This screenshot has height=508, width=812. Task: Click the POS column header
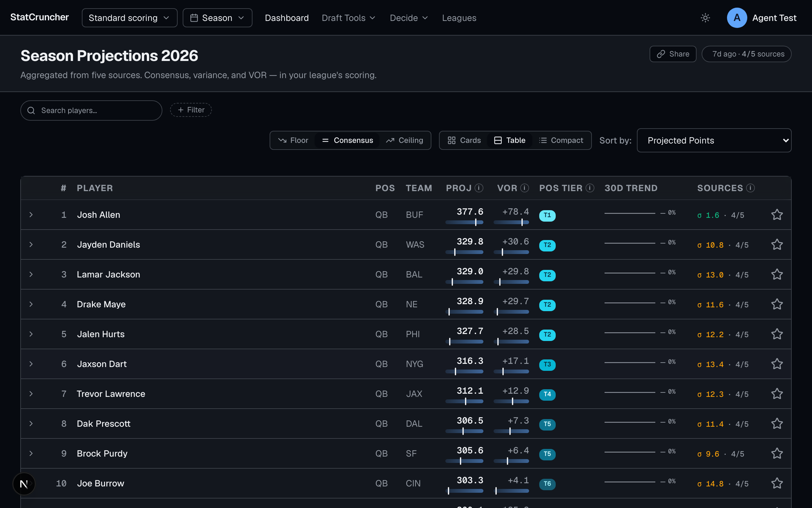[385, 188]
